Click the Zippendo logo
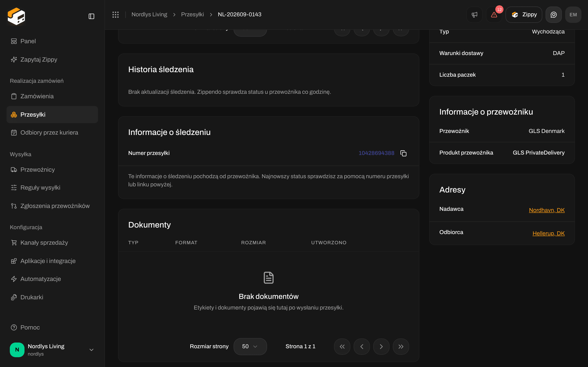This screenshot has width=588, height=367. tap(16, 16)
